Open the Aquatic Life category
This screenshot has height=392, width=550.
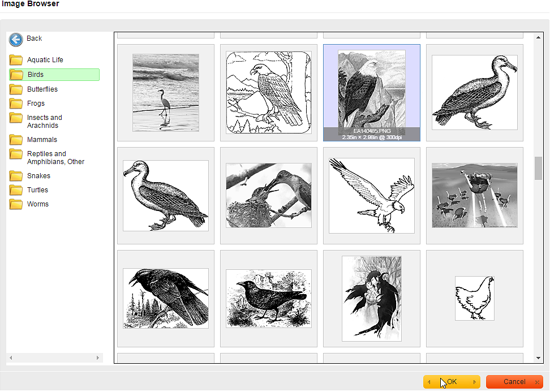tap(45, 60)
